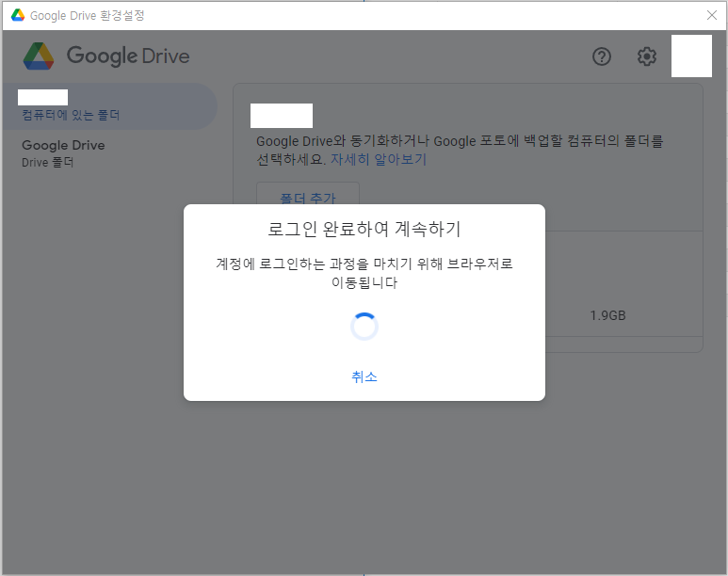Click the account avatar in header
The image size is (728, 576).
click(x=691, y=56)
